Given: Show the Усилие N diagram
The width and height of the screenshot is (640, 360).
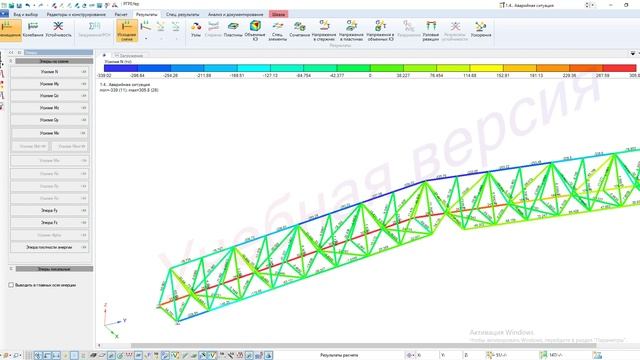Looking at the screenshot, I should pyautogui.click(x=49, y=72).
